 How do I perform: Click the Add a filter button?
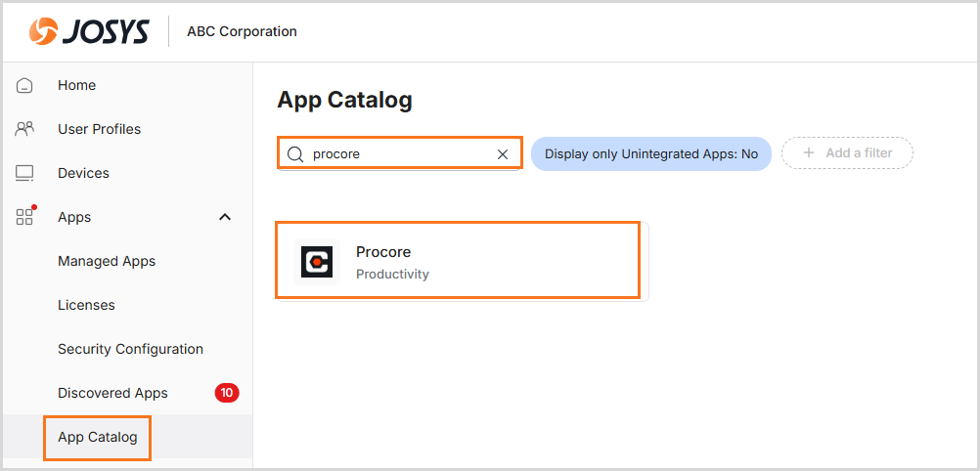pos(847,153)
